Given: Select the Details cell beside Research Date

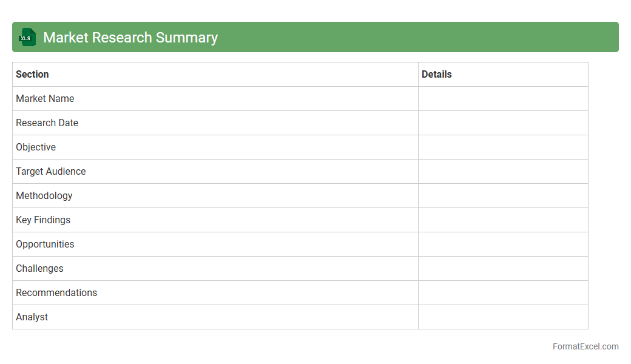Looking at the screenshot, I should tap(503, 123).
